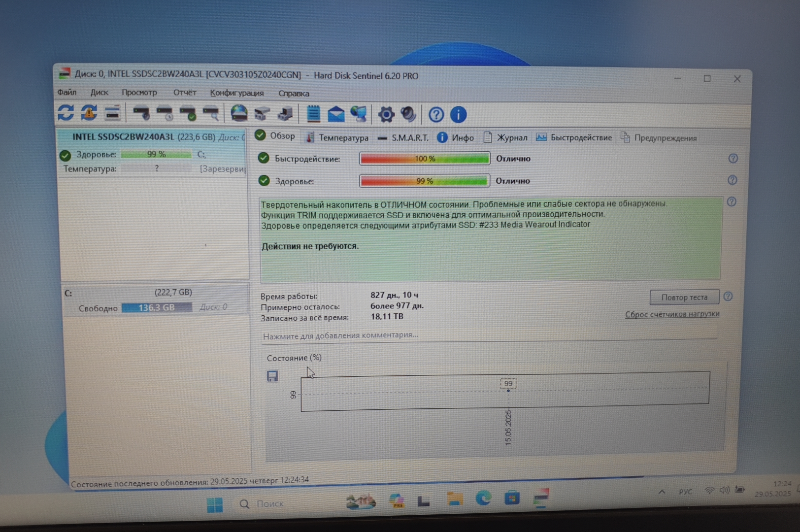Click the disk icon with magnifier
The width and height of the screenshot is (800, 532).
pyautogui.click(x=211, y=114)
